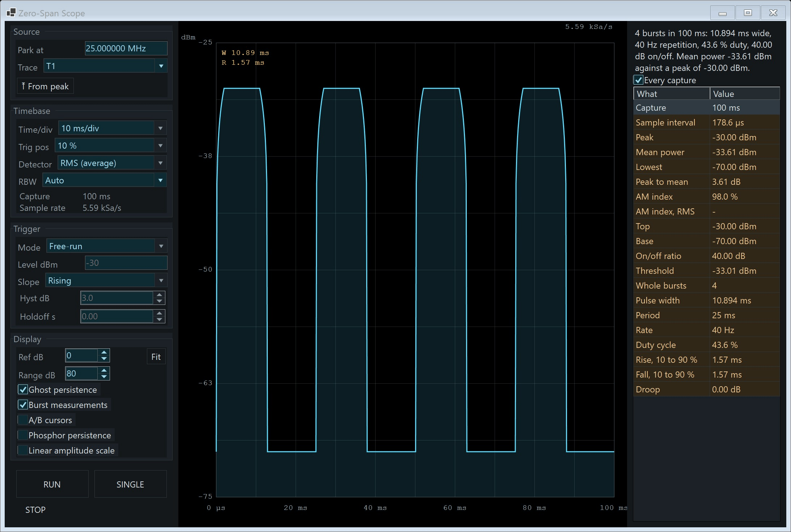Image resolution: width=791 pixels, height=532 pixels.
Task: Increase Hyst dB with up arrow
Action: [x=159, y=295]
